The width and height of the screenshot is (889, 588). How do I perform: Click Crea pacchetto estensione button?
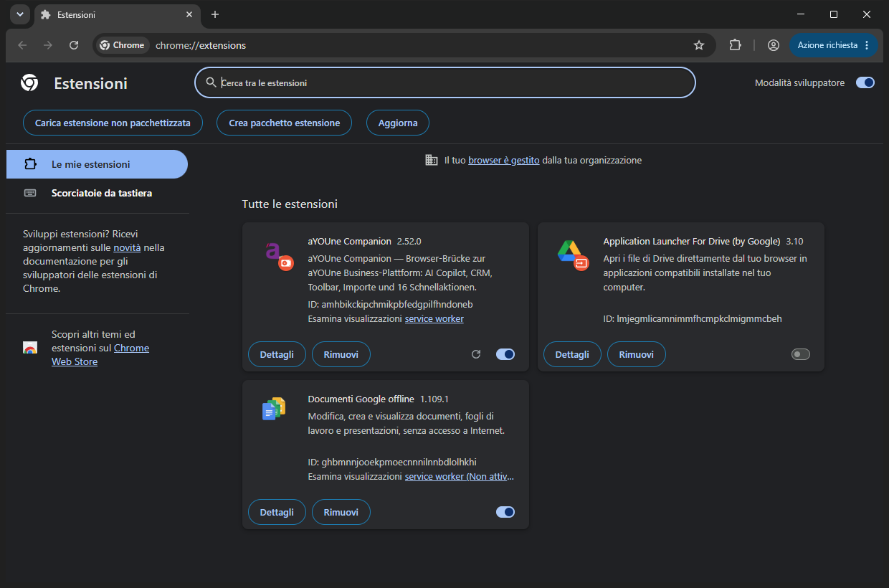(x=285, y=123)
